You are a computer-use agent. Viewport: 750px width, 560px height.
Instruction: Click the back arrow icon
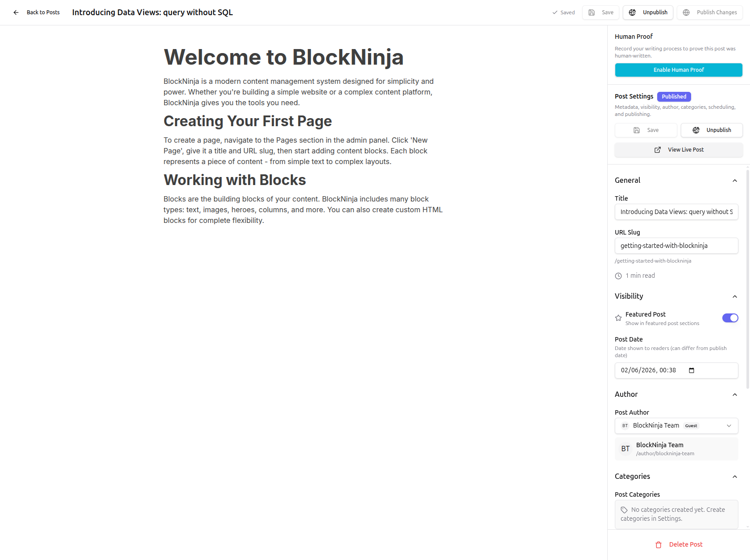(16, 12)
